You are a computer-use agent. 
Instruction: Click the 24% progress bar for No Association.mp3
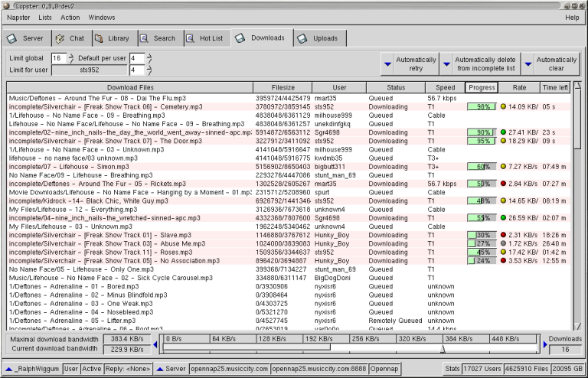click(482, 261)
